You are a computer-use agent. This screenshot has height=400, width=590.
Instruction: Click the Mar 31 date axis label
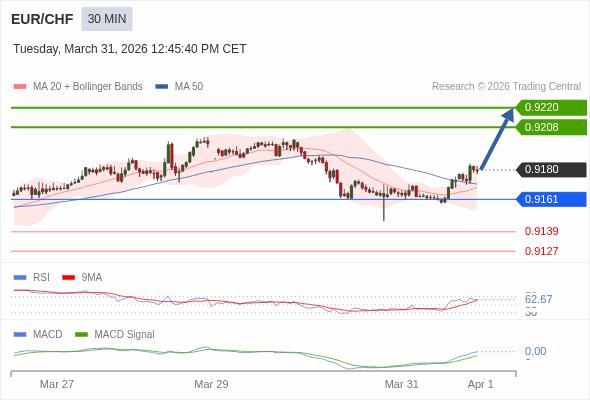coord(401,384)
